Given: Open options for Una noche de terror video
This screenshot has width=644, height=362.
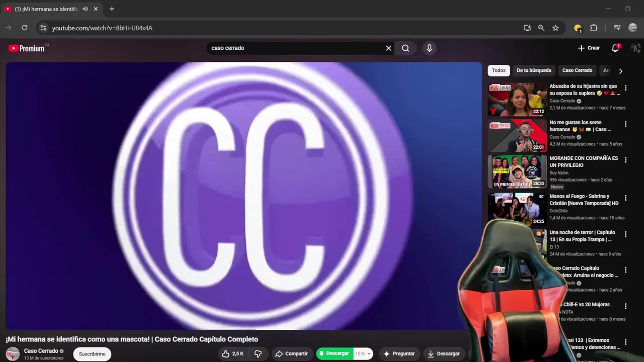Looking at the screenshot, I should [625, 234].
